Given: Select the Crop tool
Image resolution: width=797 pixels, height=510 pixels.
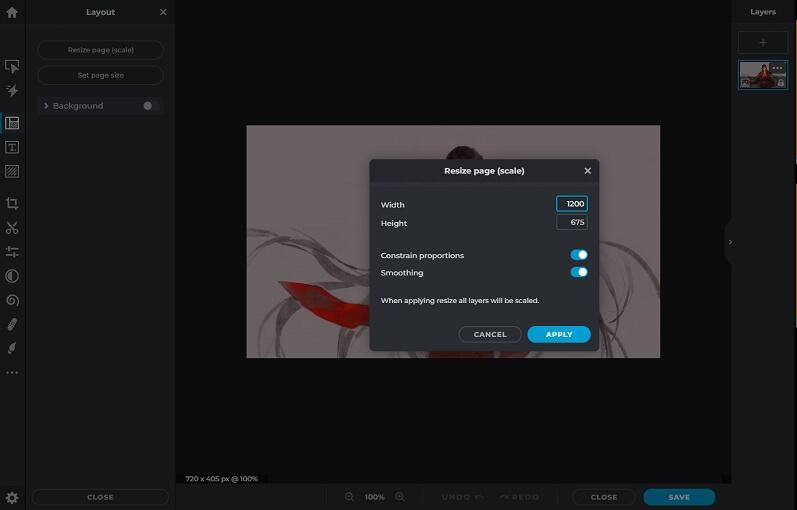Looking at the screenshot, I should click(12, 203).
